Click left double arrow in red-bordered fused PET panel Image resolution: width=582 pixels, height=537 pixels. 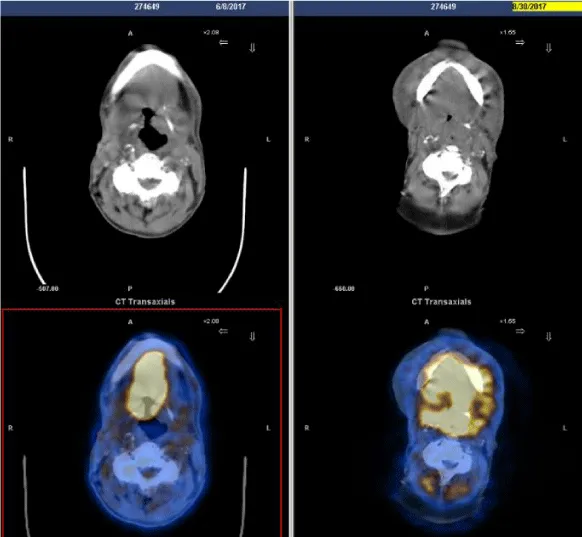click(x=223, y=331)
